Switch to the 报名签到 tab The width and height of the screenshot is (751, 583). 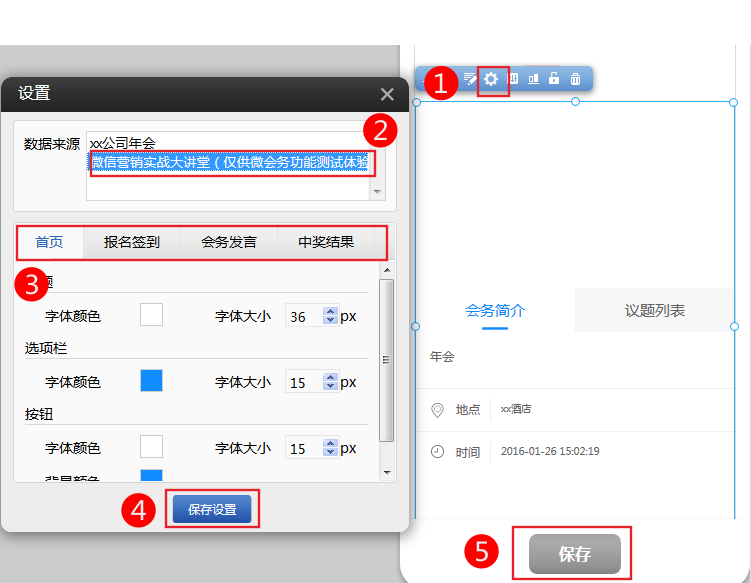(x=131, y=242)
